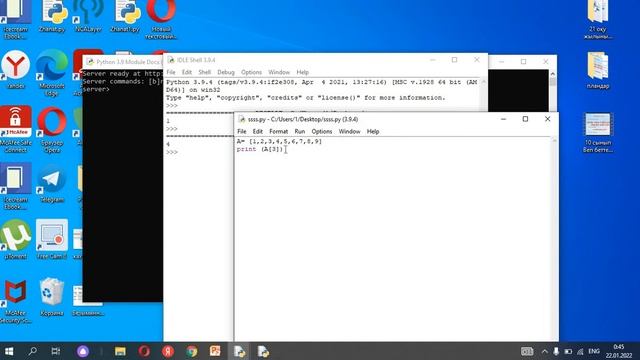
Task: Open Edit menu in IDLE Shell window
Action: 187,72
